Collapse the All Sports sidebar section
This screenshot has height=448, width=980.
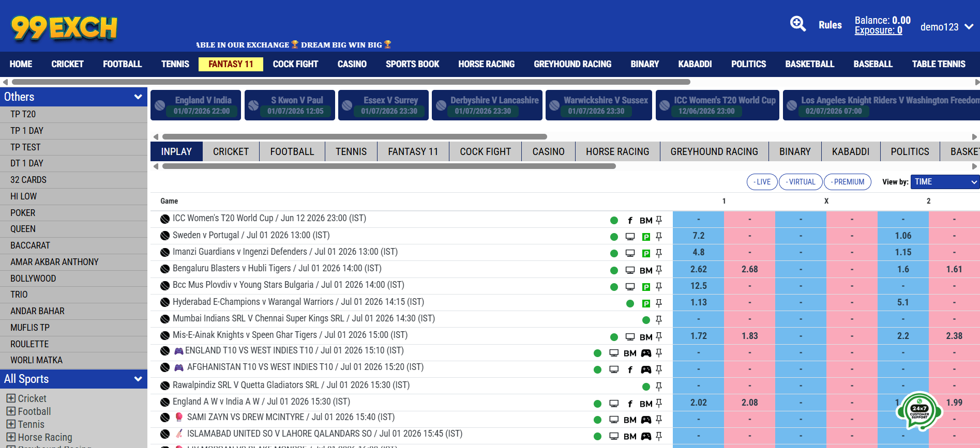[73, 379]
